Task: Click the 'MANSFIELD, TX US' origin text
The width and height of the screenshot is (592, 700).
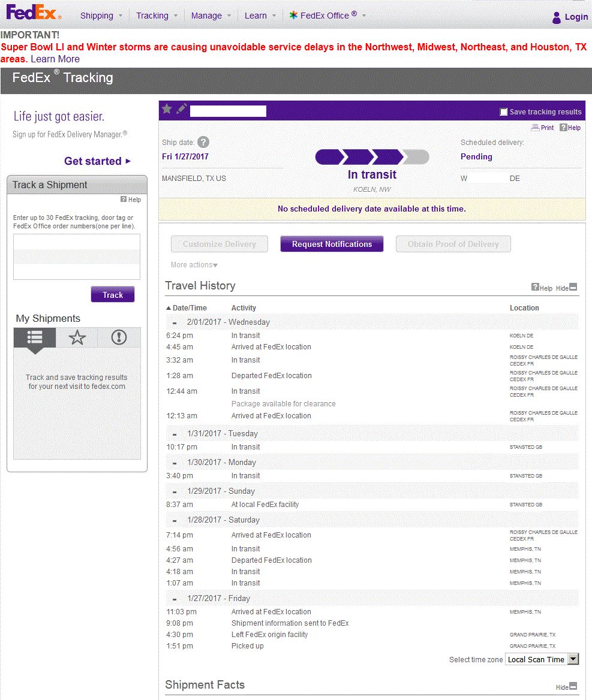Action: (194, 179)
